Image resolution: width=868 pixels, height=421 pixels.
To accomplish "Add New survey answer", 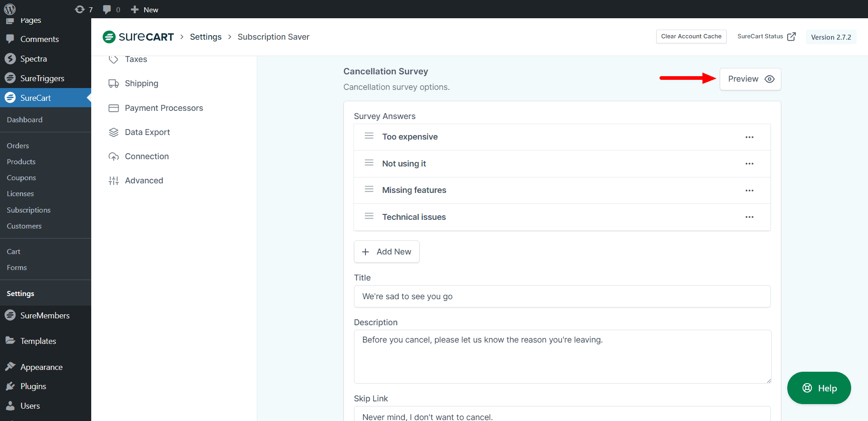I will pos(386,252).
